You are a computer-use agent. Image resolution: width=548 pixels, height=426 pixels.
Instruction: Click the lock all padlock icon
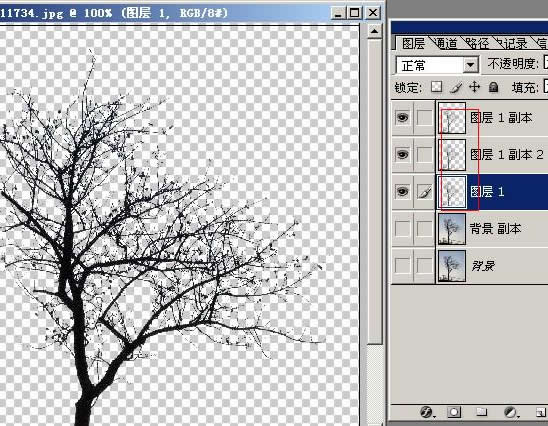[x=493, y=87]
